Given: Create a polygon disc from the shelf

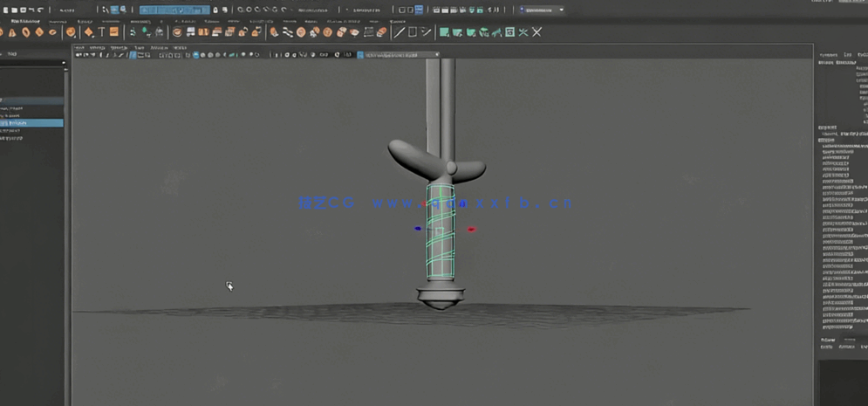Looking at the screenshot, I should (x=52, y=32).
